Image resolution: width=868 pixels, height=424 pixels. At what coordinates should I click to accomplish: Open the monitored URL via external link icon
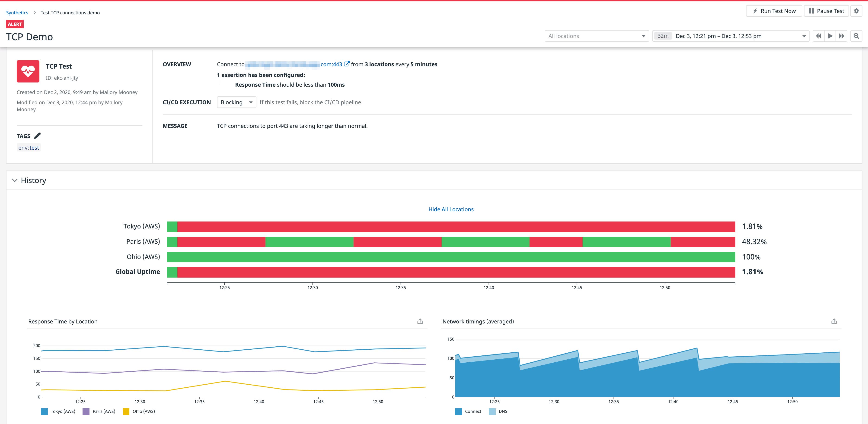347,64
